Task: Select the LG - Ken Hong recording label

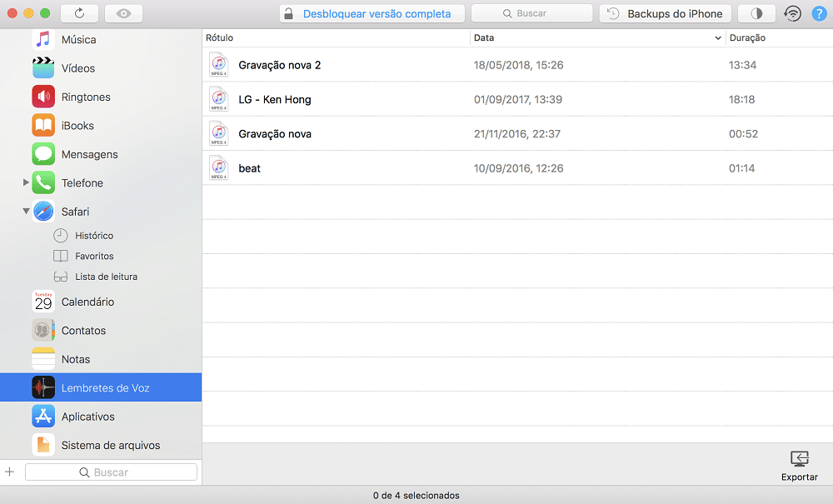Action: point(275,99)
